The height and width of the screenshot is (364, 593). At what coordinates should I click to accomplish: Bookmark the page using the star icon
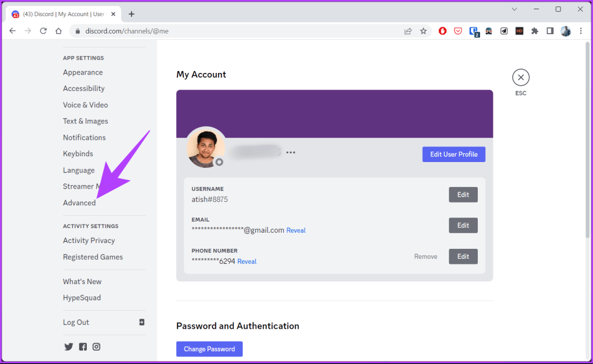(423, 31)
